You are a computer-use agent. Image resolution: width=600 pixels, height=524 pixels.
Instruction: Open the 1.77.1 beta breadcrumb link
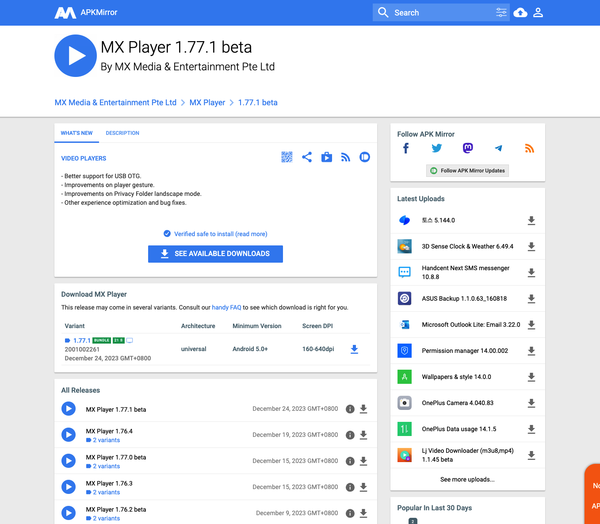pyautogui.click(x=258, y=103)
